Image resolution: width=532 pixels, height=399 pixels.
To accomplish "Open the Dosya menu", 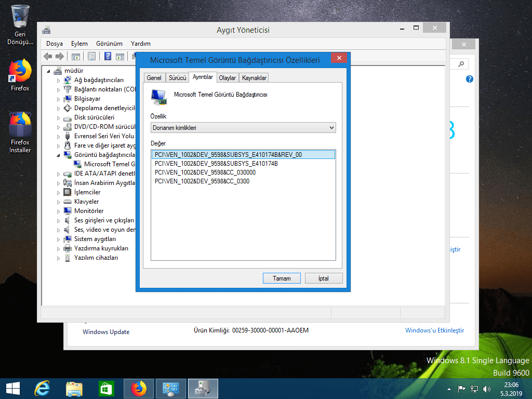I will [54, 44].
